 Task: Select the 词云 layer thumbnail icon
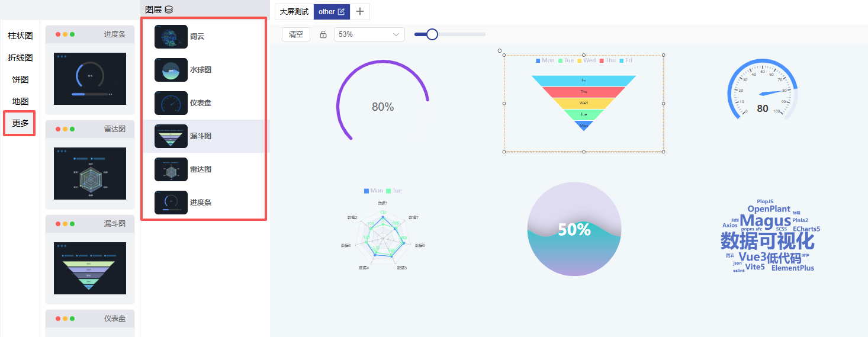171,37
